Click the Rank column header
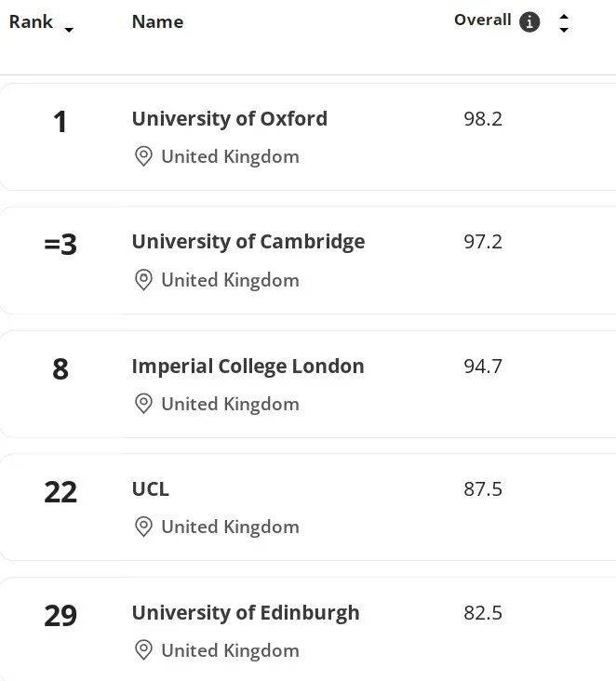Screen dimensions: 616x681 click(31, 21)
